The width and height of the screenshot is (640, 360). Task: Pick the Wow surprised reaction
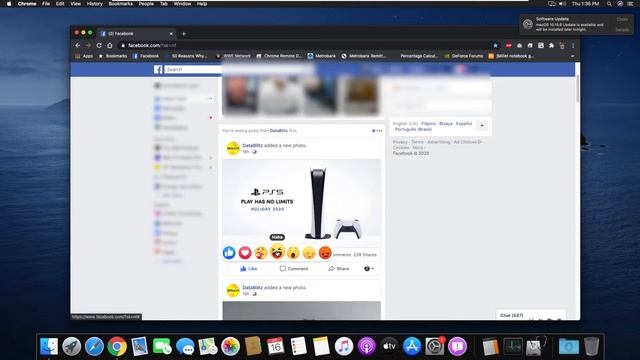tap(293, 253)
